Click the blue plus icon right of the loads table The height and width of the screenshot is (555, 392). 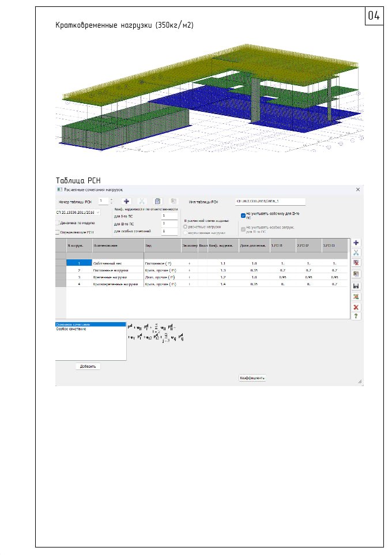(x=356, y=243)
